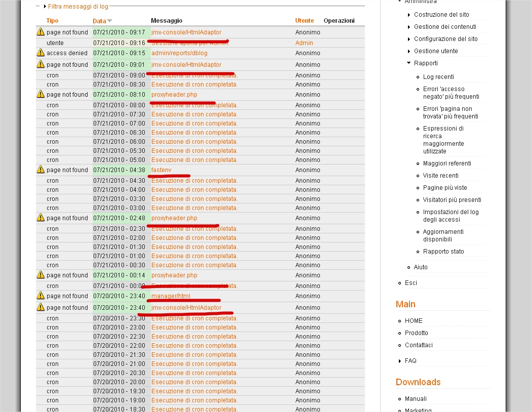Expand the Costruzione del sito menu
The width and height of the screenshot is (532, 412).
409,15
